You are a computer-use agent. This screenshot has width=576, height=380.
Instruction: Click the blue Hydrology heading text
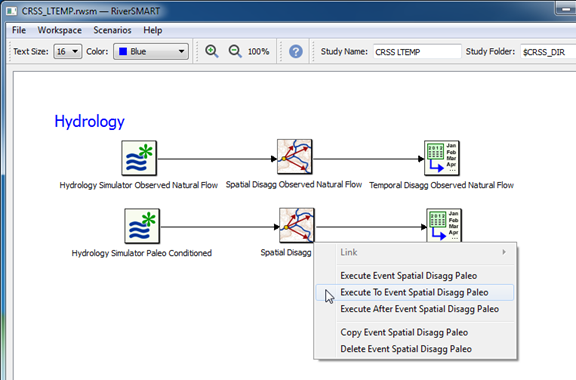click(90, 122)
